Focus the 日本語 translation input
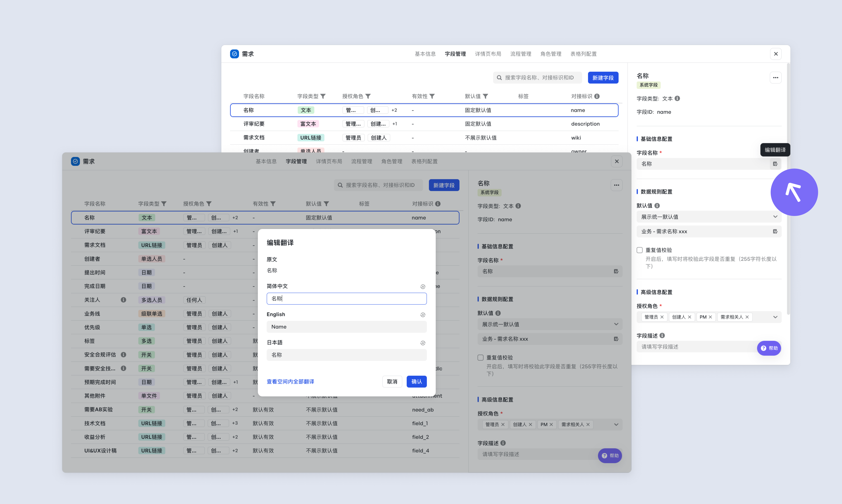 pyautogui.click(x=347, y=355)
